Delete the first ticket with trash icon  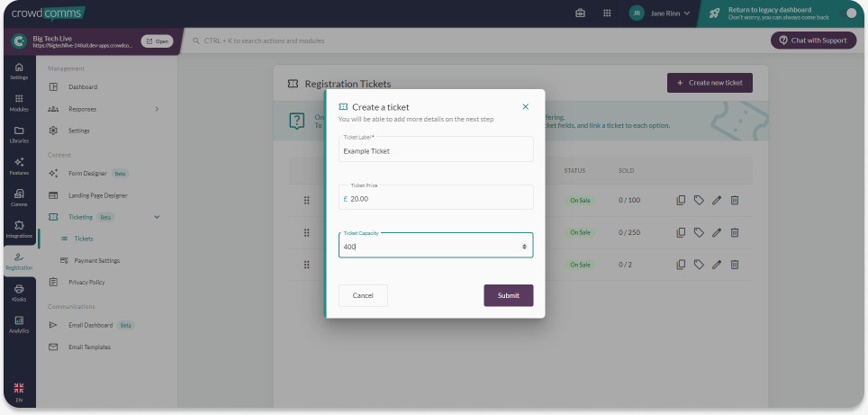[x=734, y=200]
